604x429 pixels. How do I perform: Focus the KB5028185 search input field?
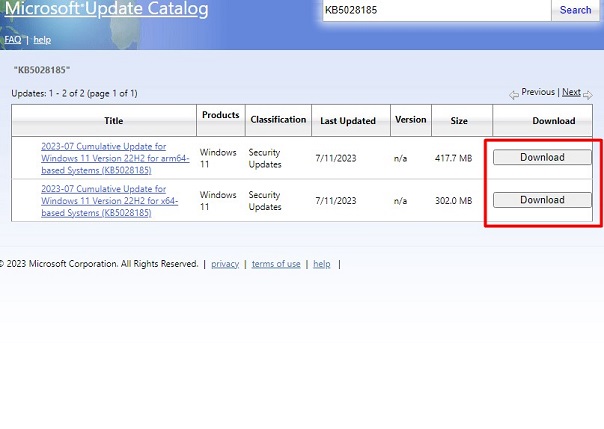[437, 10]
